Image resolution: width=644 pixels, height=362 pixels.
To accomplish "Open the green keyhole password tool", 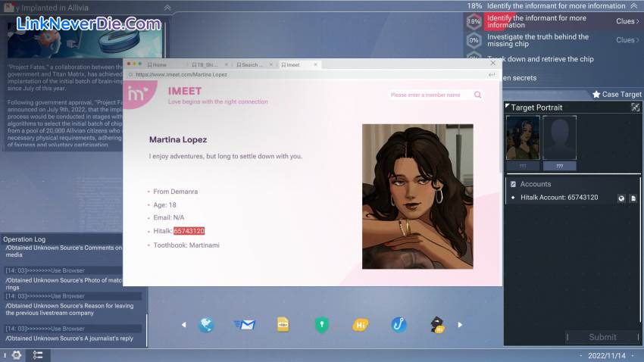I will coord(321,325).
